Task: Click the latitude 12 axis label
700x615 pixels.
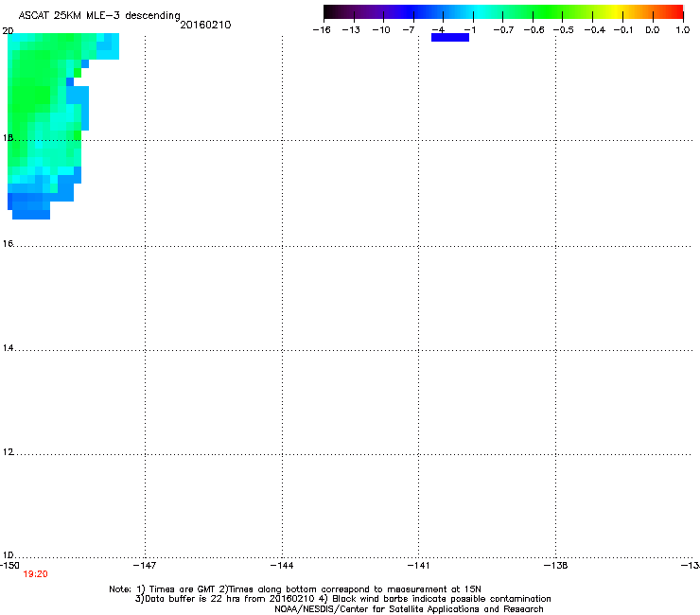Action: [x=8, y=451]
